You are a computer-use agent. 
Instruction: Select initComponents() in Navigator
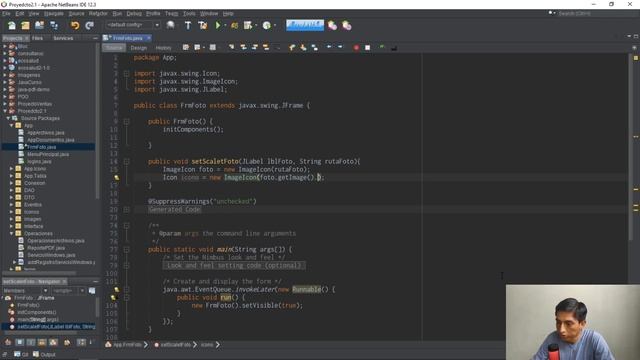37,312
